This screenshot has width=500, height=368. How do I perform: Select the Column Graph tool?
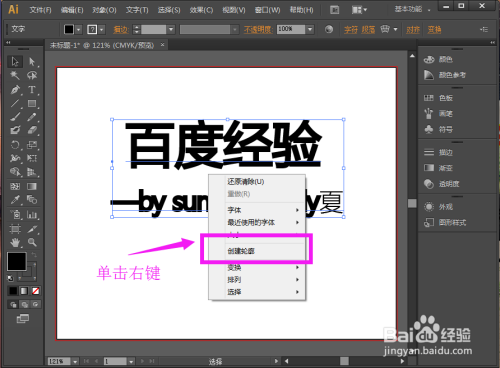[32, 215]
